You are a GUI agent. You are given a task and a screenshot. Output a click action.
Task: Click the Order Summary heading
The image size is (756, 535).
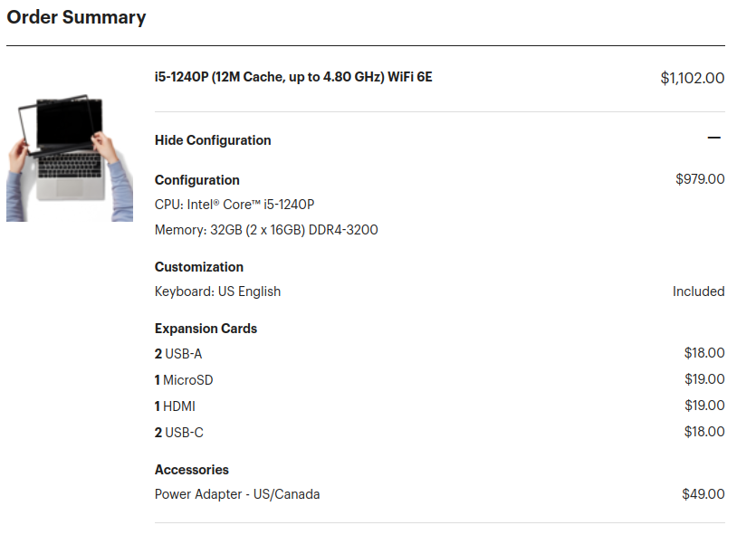coord(76,17)
